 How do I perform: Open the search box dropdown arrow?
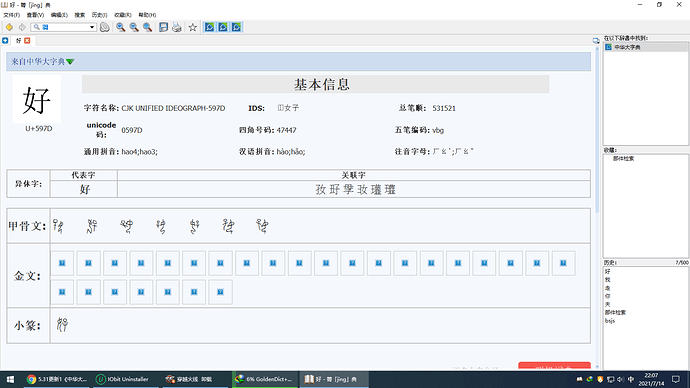point(92,27)
